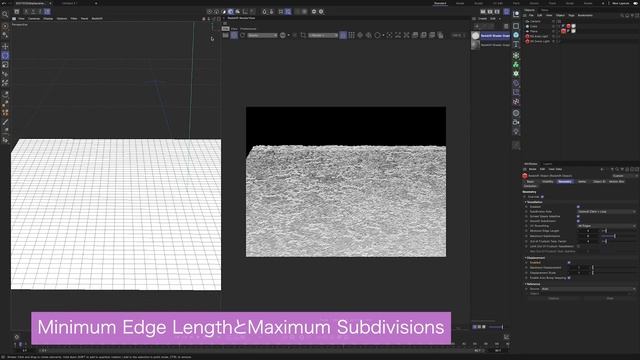
Task: Click the cyan generator icon in object palette
Action: click(516, 35)
